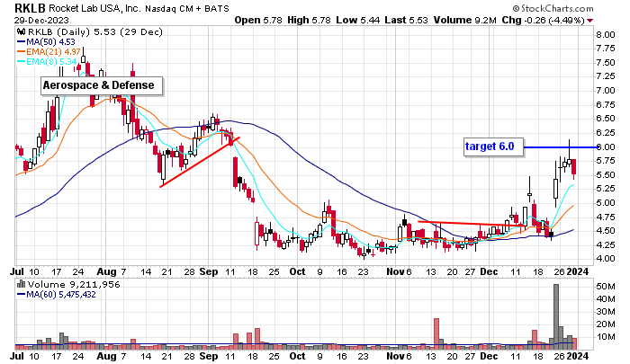
Task: Click the 5.50 price axis label
Action: tap(605, 175)
